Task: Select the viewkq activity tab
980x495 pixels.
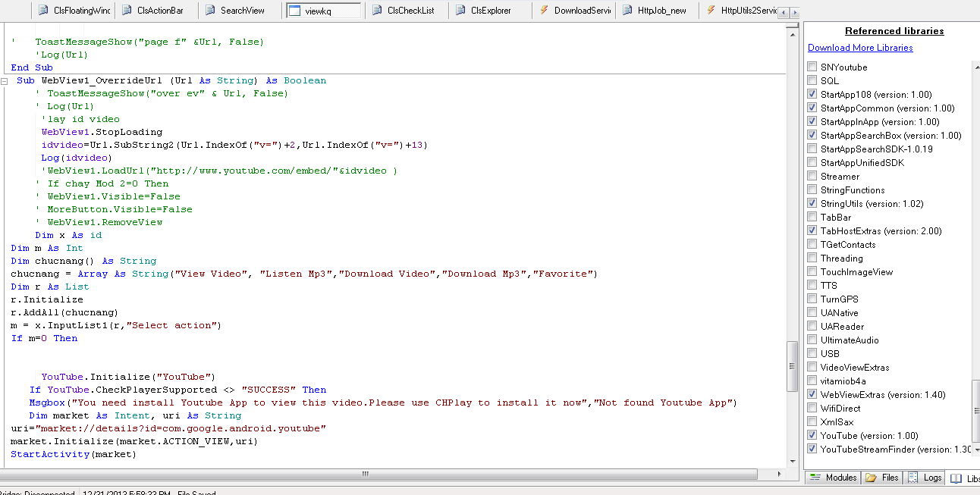Action: [324, 11]
